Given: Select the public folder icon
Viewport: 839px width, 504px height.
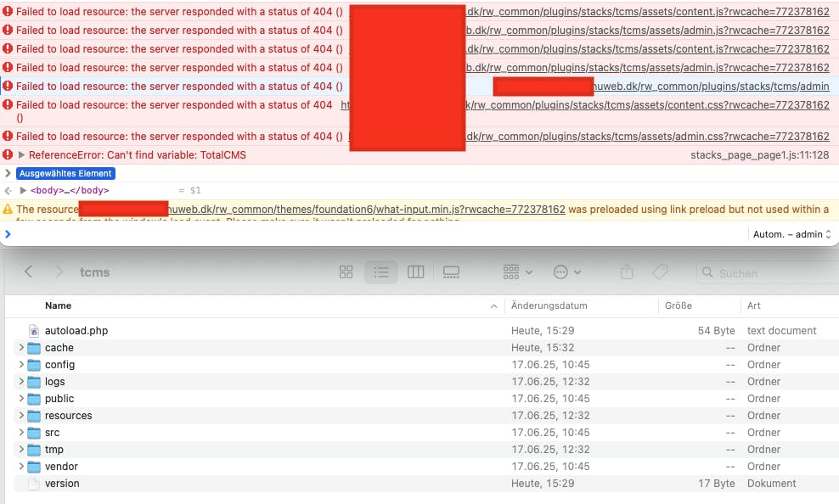Looking at the screenshot, I should point(34,399).
